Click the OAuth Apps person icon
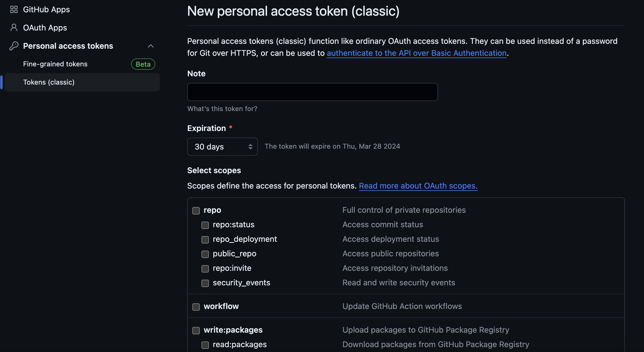644x352 pixels. (14, 28)
